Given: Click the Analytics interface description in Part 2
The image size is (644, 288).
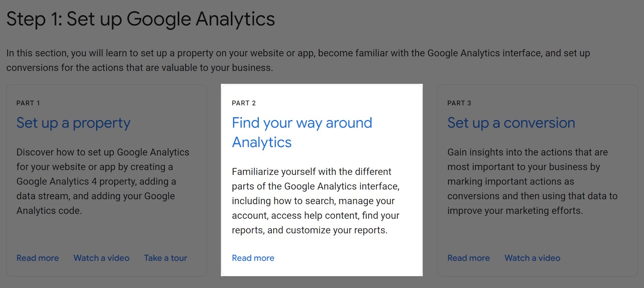Looking at the screenshot, I should coord(315,201).
